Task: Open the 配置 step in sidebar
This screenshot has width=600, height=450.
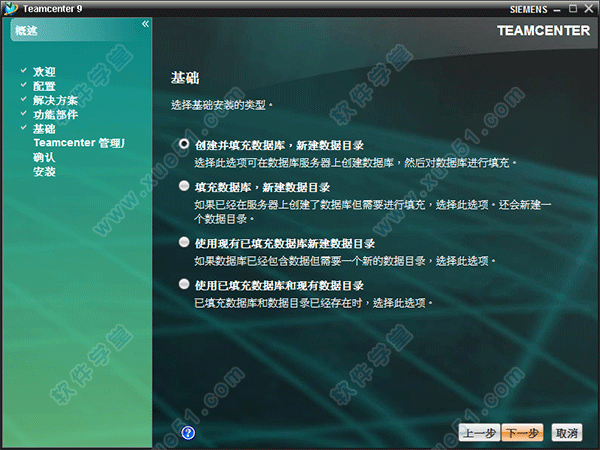Action: 44,86
